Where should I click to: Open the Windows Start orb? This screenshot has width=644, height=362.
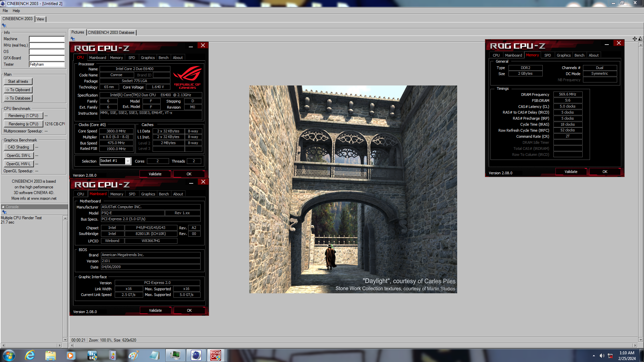point(9,355)
